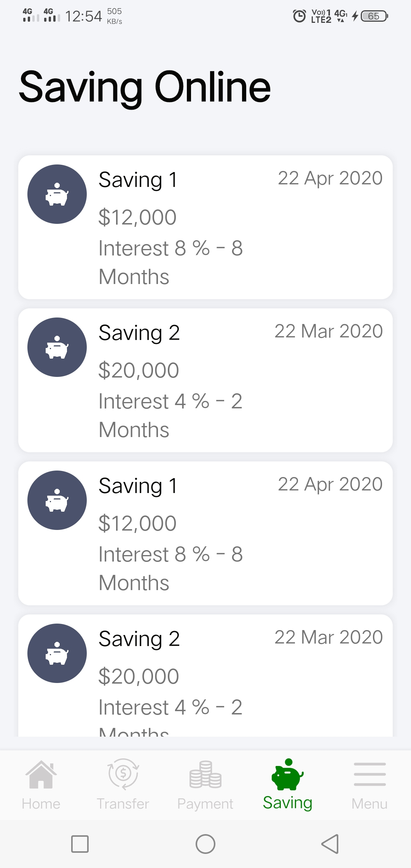
Task: Open the hamburger Menu icon
Action: [x=370, y=775]
